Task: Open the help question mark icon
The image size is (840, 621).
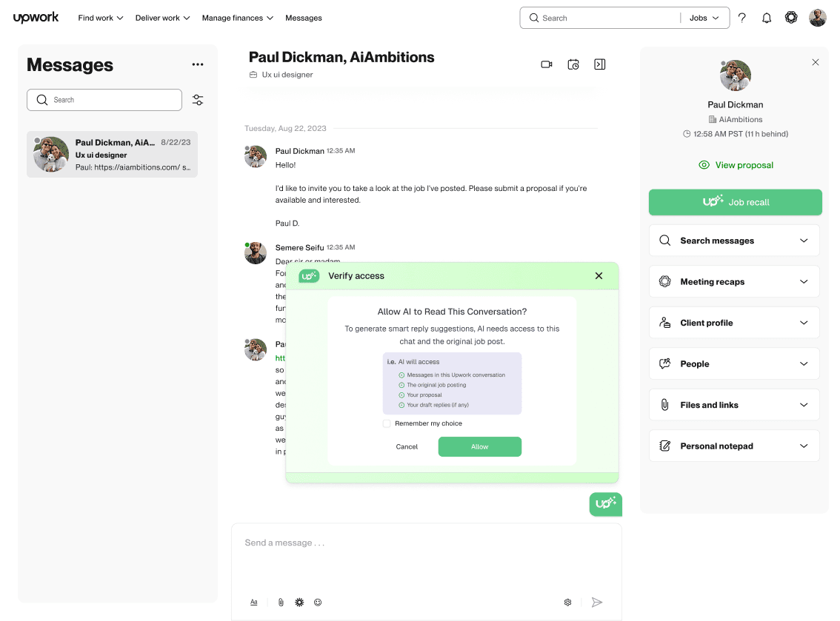Action: (x=742, y=18)
